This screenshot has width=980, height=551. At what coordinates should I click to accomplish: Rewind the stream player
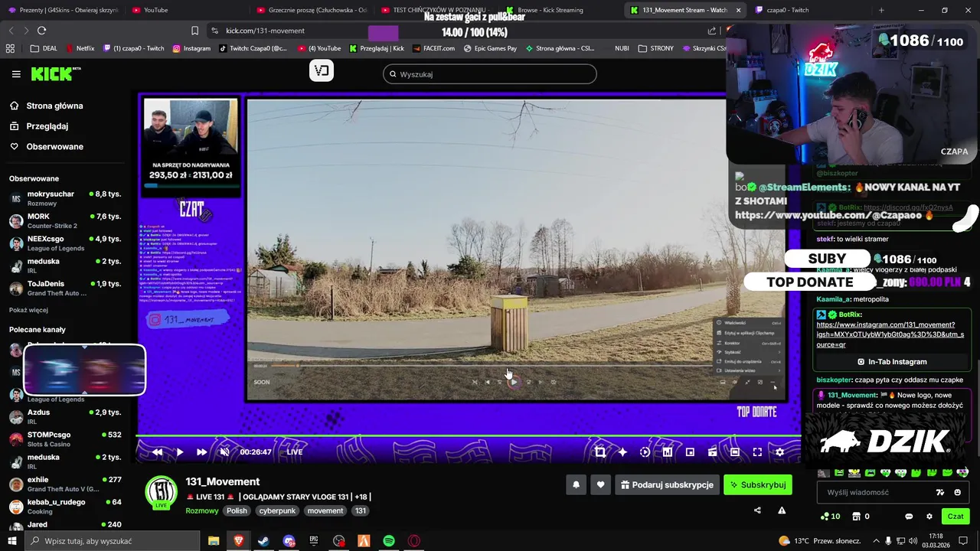[157, 452]
